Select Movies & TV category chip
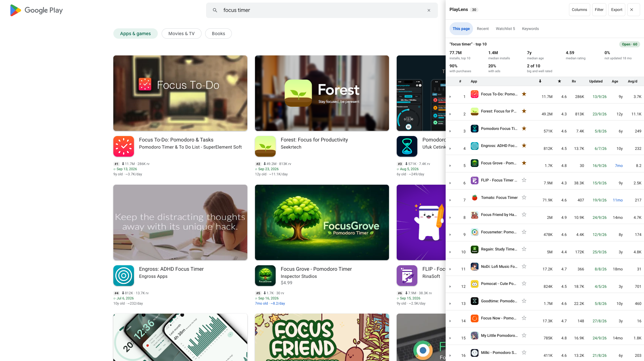The width and height of the screenshot is (644, 361). 182,34
